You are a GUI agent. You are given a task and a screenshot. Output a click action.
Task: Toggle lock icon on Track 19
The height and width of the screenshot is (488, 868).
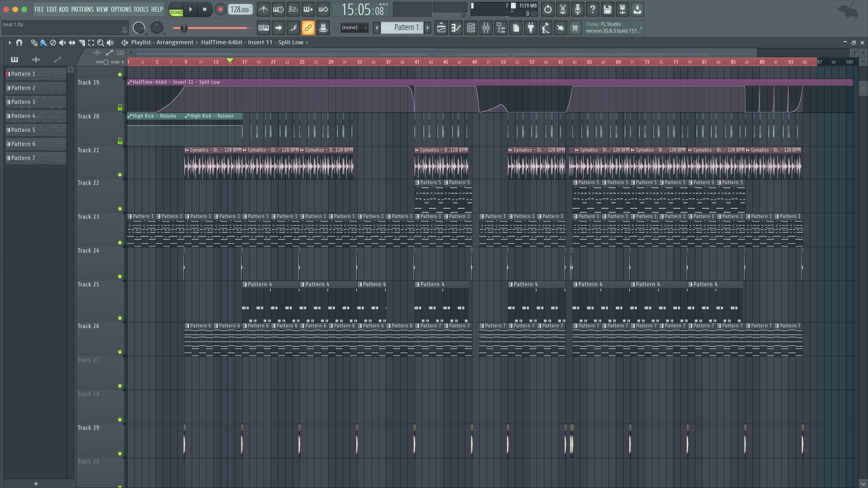[x=120, y=107]
